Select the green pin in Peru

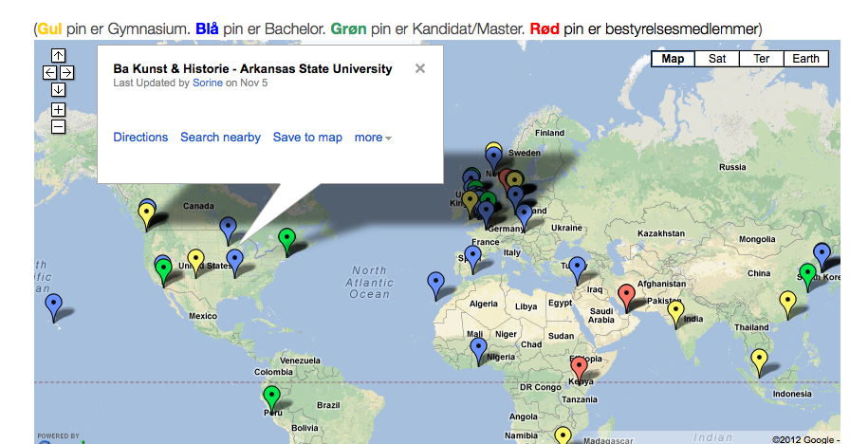(x=272, y=398)
